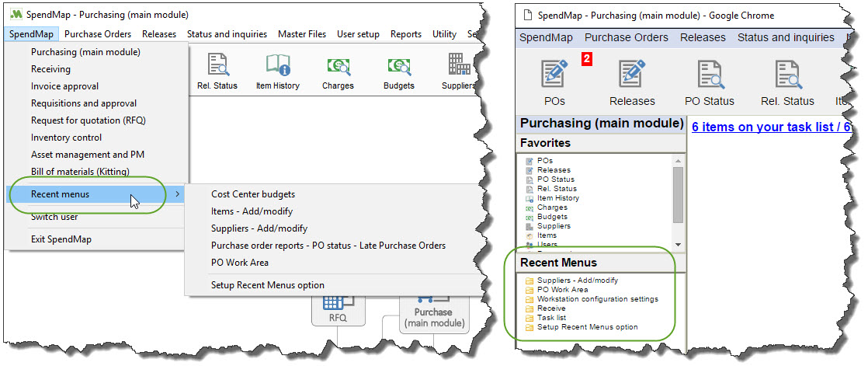Open the SpendMap menu in desktop window

pos(31,34)
